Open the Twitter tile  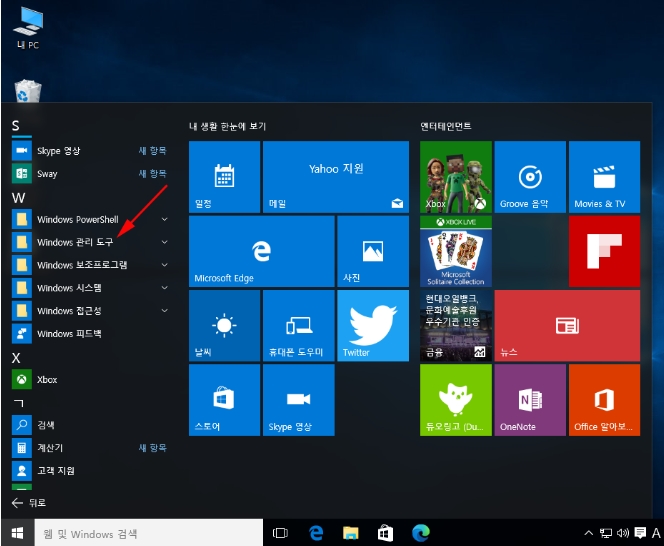(373, 326)
